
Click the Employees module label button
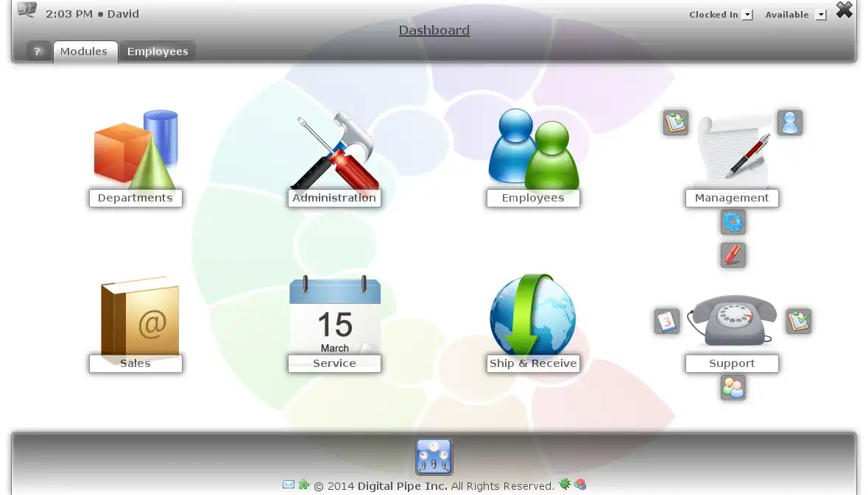[x=533, y=198]
